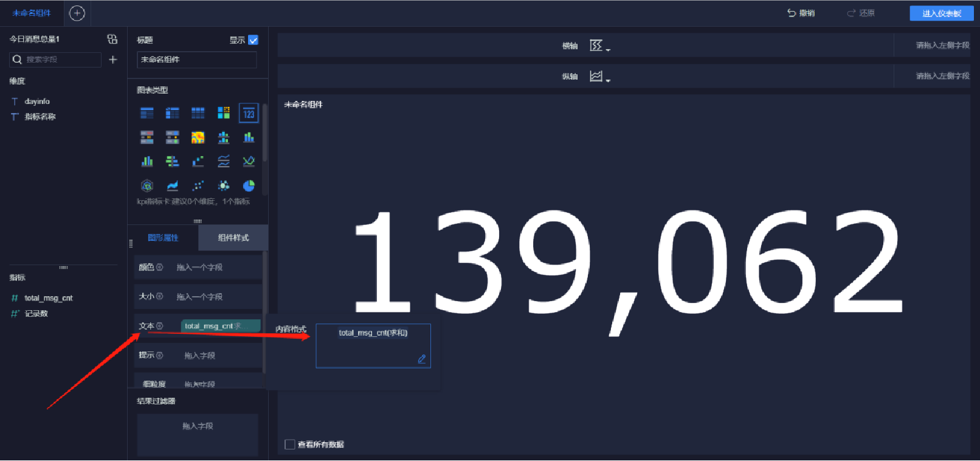Select the scatter plot chart type
980x461 pixels.
(x=198, y=185)
